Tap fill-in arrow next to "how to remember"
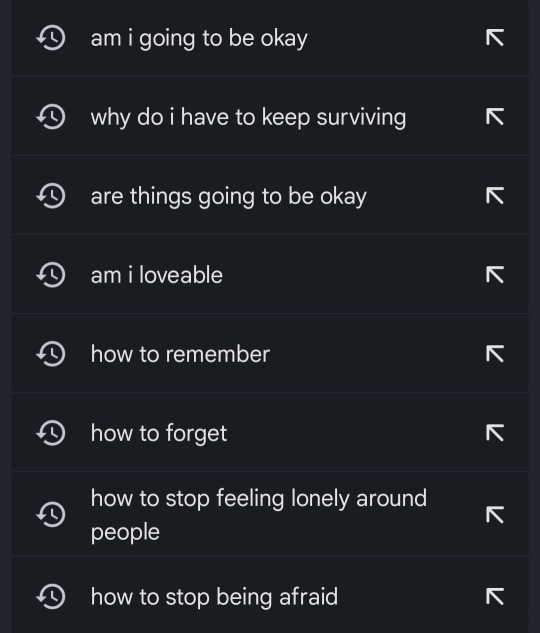This screenshot has height=633, width=540. 495,354
